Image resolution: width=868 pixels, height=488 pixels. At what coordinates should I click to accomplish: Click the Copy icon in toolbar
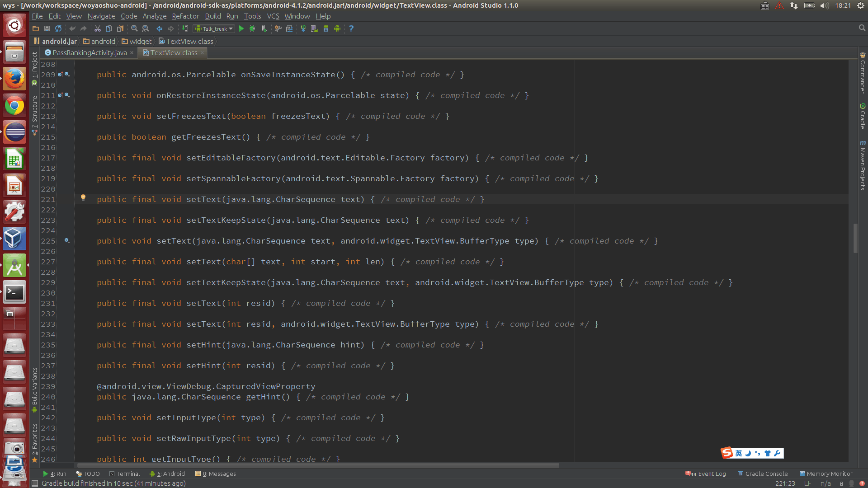tap(108, 28)
